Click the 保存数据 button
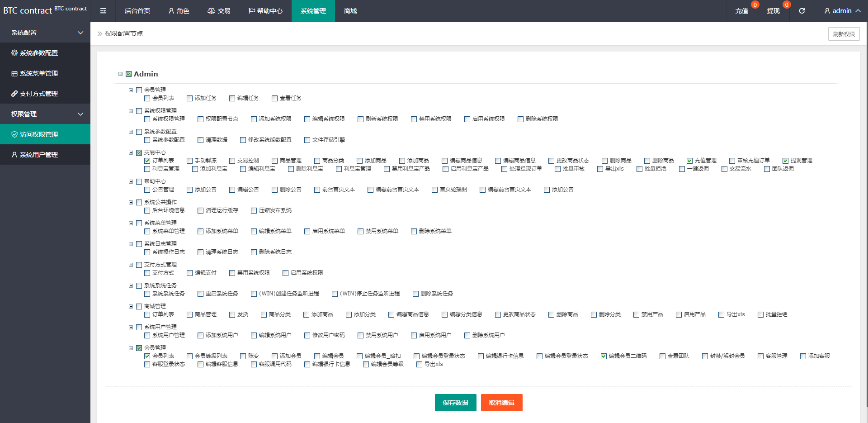The height and width of the screenshot is (423, 868). tap(455, 403)
